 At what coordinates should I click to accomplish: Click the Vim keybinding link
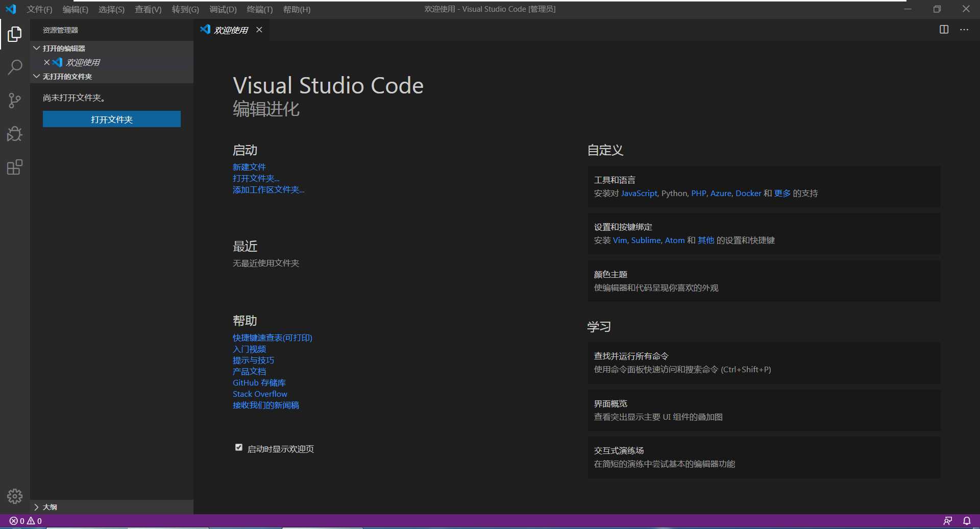[x=620, y=240]
